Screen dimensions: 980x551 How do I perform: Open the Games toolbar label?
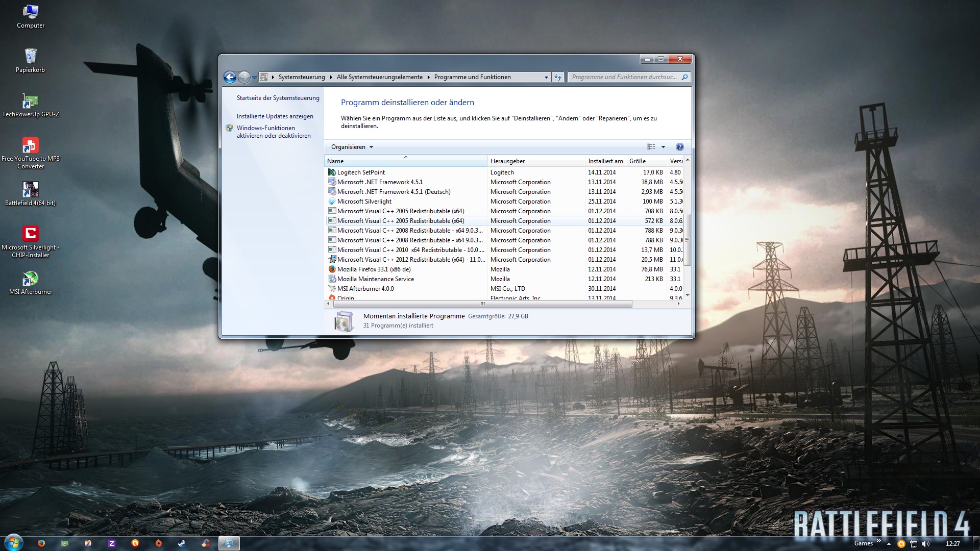tap(864, 544)
